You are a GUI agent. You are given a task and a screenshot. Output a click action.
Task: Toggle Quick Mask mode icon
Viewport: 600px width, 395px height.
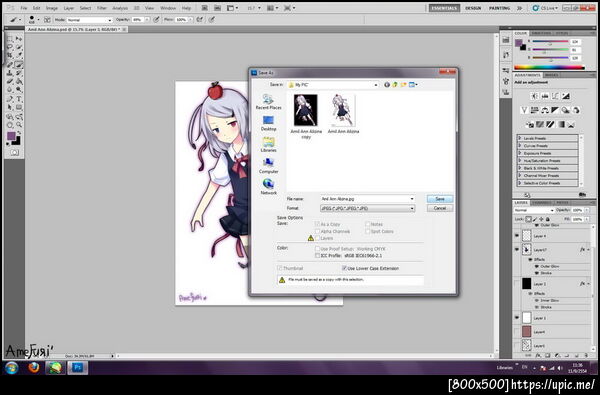(x=14, y=152)
